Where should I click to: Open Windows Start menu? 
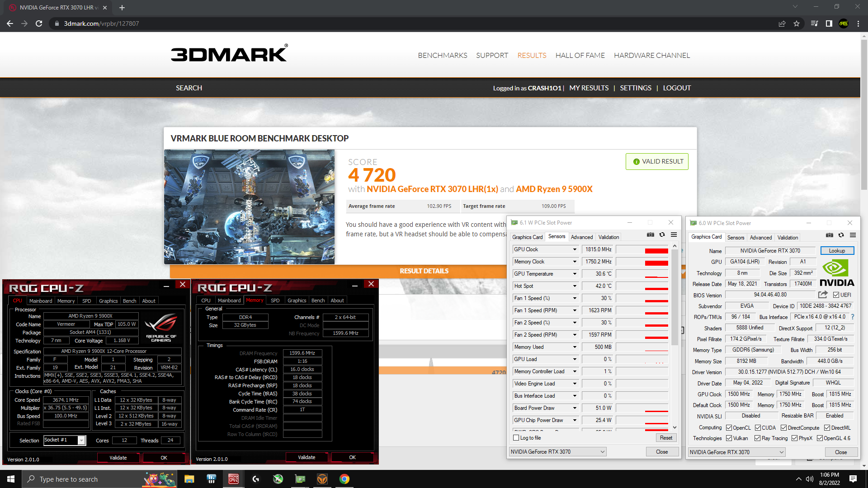click(x=11, y=479)
